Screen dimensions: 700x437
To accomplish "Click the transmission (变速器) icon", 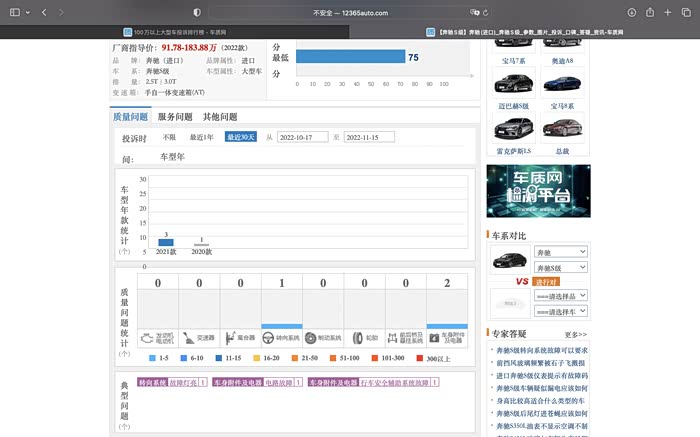I will (188, 337).
